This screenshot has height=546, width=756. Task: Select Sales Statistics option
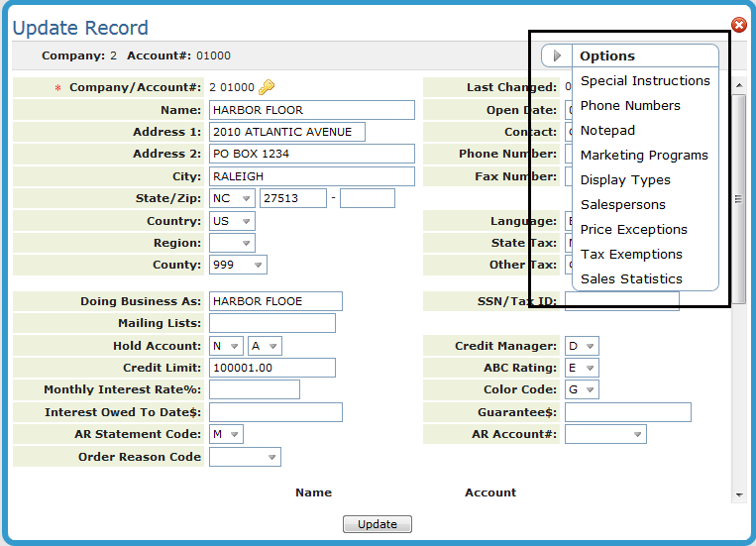coord(631,279)
